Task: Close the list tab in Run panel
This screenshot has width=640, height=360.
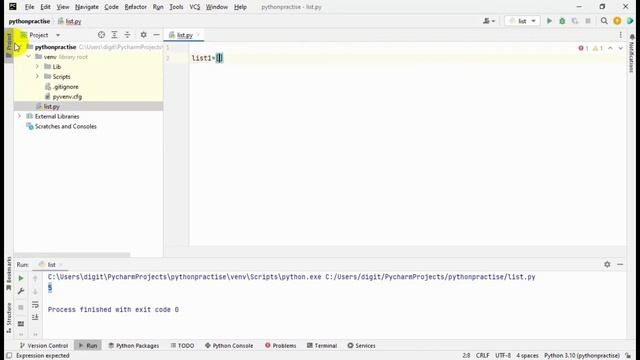Action: (x=61, y=264)
